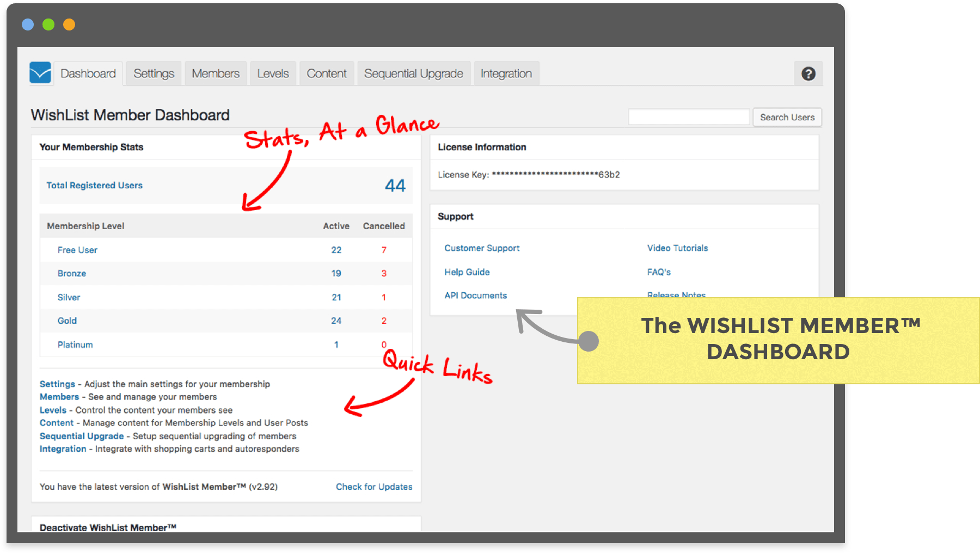This screenshot has width=980, height=553.
Task: Switch to the Sequential Upgrade tab
Action: tap(414, 73)
